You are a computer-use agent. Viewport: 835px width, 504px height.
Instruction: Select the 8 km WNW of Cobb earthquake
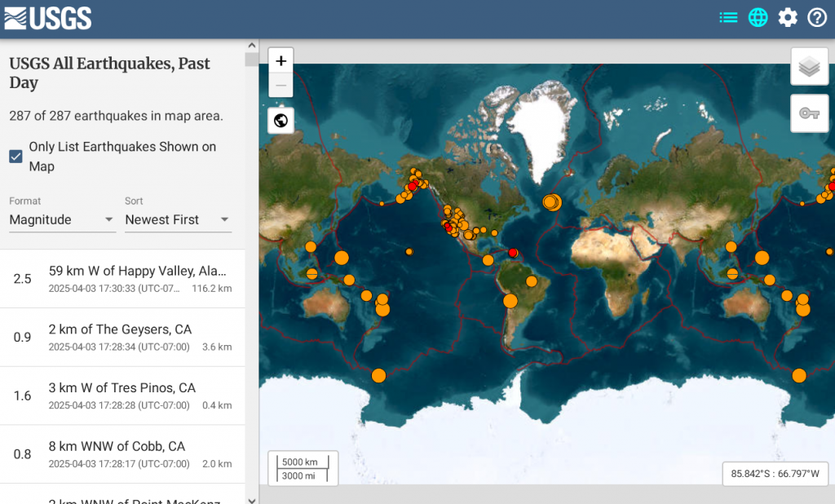[x=122, y=454]
